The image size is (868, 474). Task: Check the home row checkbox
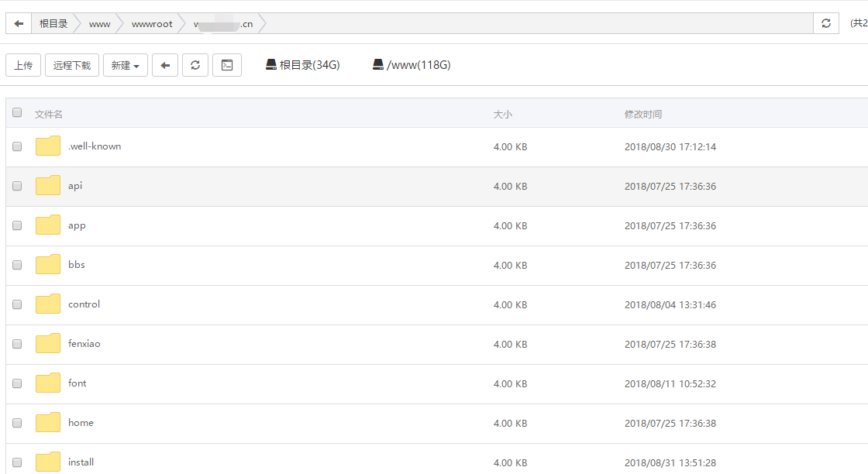point(17,423)
